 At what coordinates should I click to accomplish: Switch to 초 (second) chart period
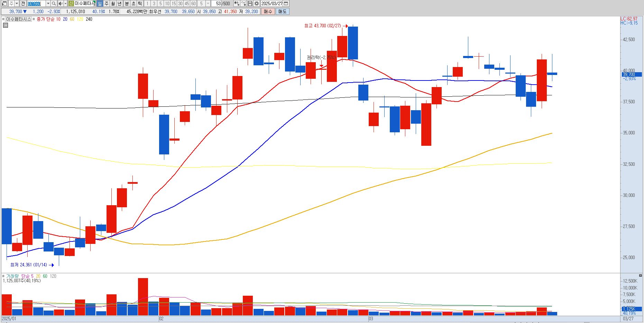[x=134, y=3]
